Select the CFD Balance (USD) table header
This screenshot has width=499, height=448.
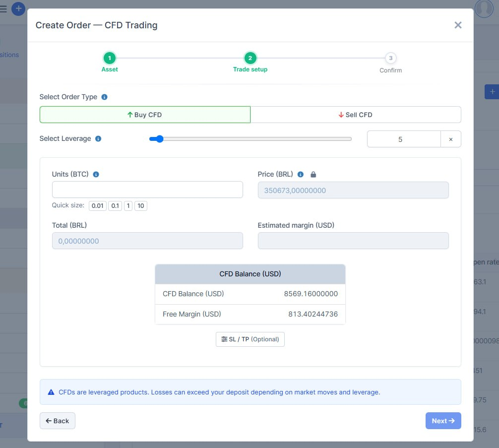(x=250, y=274)
